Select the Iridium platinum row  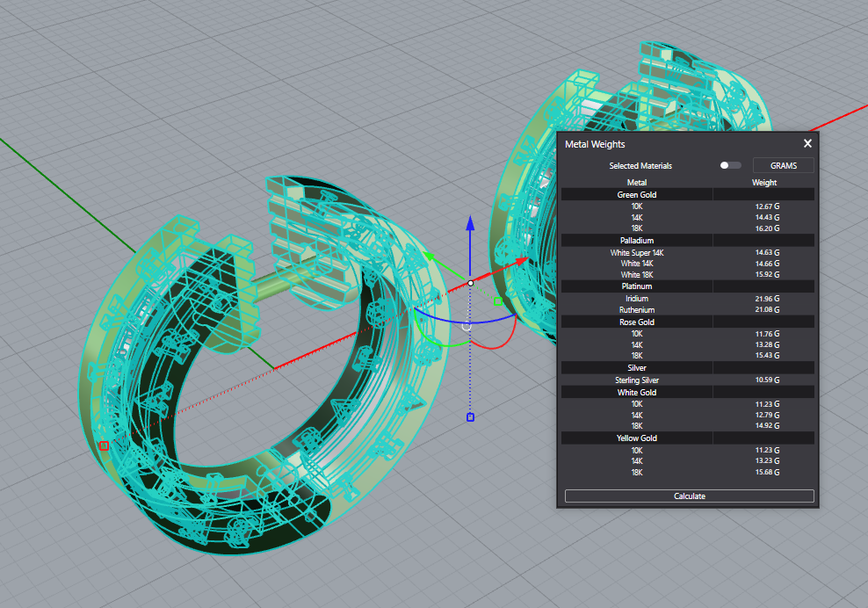pos(637,299)
